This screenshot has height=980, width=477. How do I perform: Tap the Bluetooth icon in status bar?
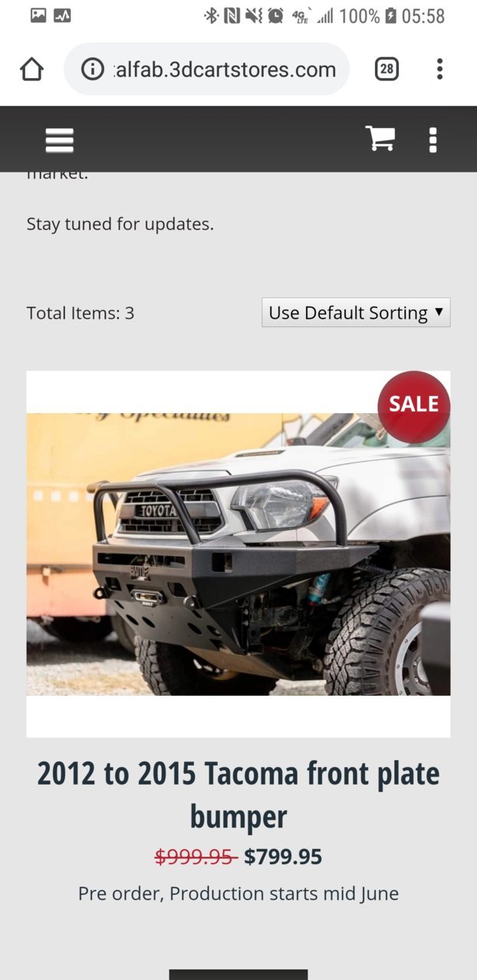coord(211,15)
